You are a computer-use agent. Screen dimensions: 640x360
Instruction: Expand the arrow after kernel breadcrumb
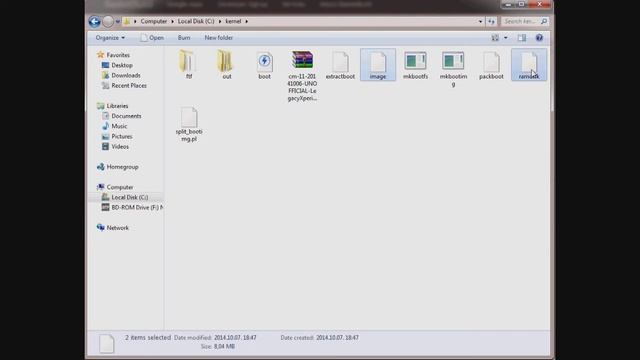click(x=247, y=21)
